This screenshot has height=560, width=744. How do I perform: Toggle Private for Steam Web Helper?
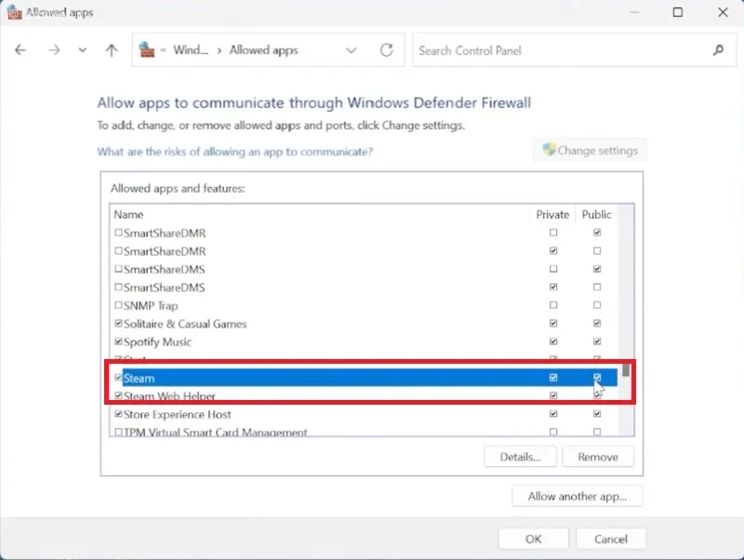(553, 395)
